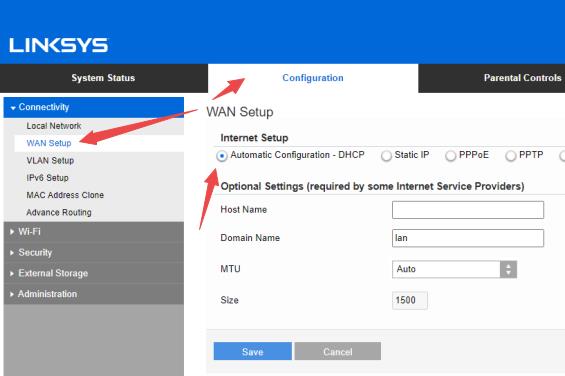Image resolution: width=565 pixels, height=376 pixels.
Task: Expand the Administration section
Action: click(x=94, y=294)
